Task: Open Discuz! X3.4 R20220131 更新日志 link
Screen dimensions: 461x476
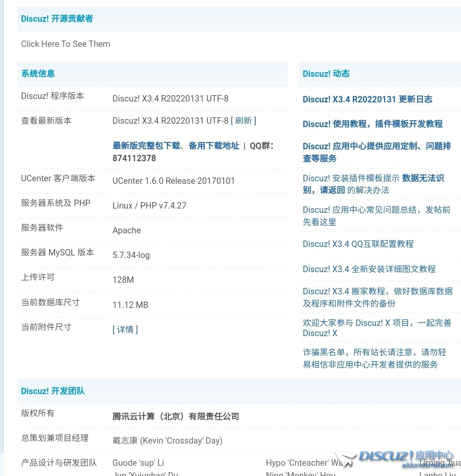Action: [x=368, y=99]
